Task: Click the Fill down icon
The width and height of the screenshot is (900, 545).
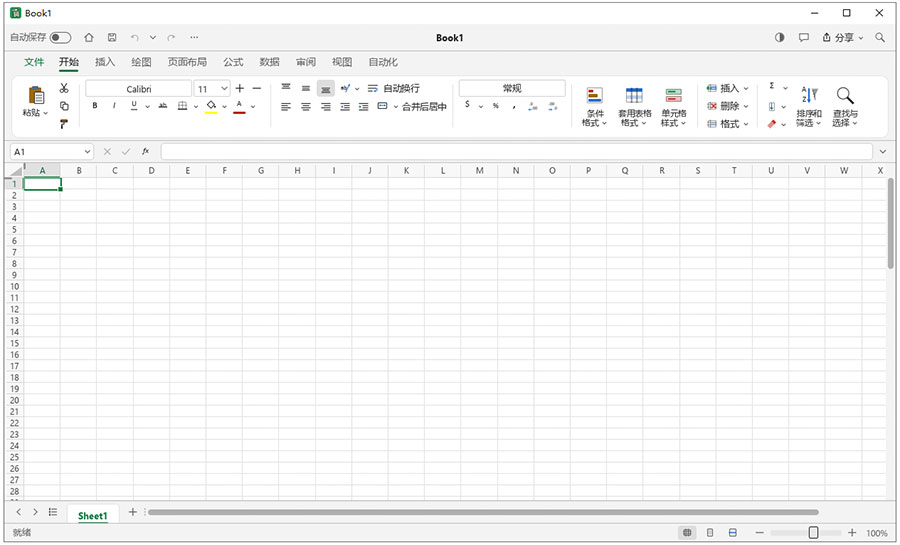Action: (x=772, y=107)
